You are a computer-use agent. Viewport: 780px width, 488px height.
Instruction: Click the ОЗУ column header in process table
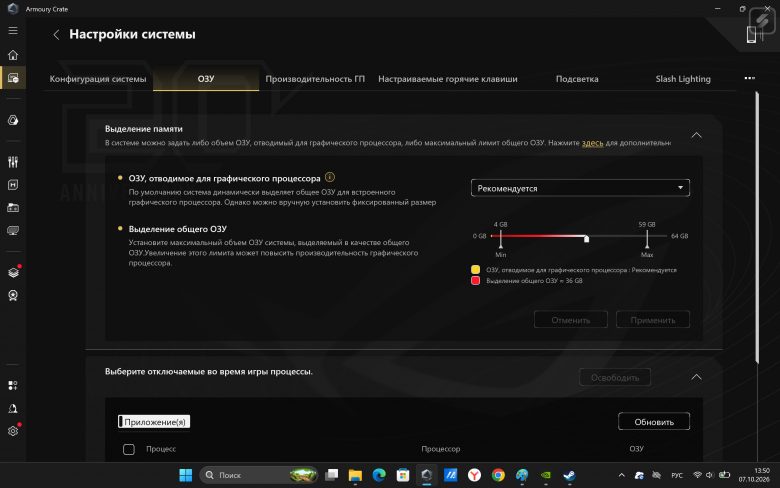point(636,449)
